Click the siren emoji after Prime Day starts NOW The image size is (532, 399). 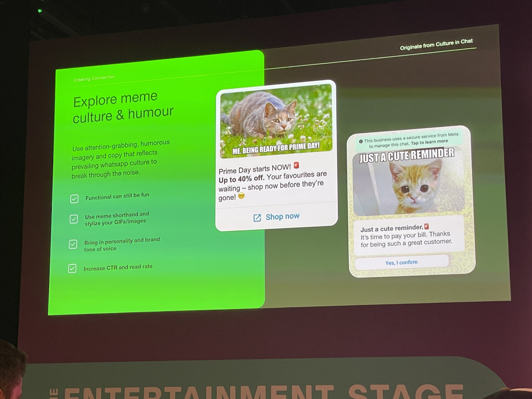(297, 165)
